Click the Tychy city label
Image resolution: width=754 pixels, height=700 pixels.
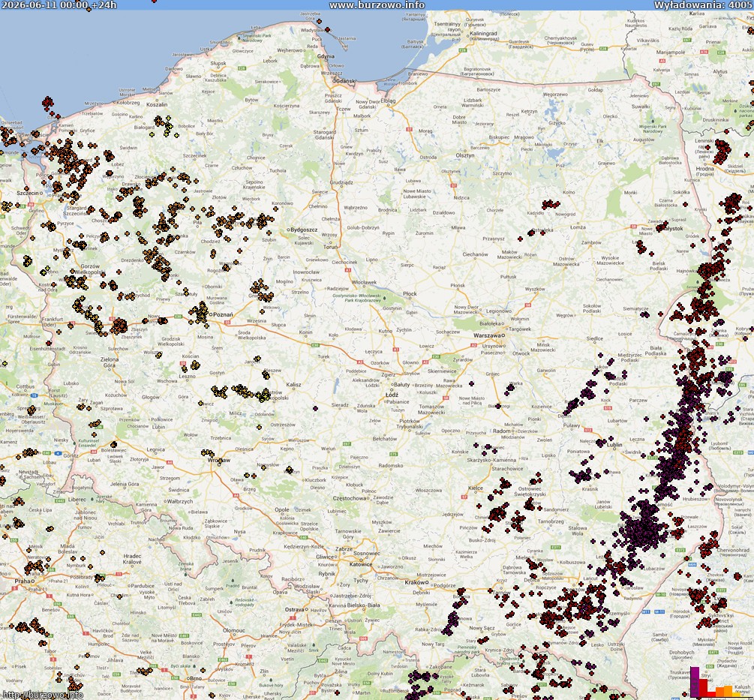click(x=361, y=580)
